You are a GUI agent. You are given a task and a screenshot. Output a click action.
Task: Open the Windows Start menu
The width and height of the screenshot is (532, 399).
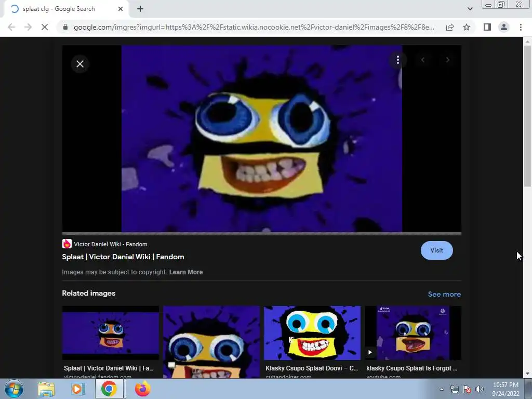tap(14, 389)
